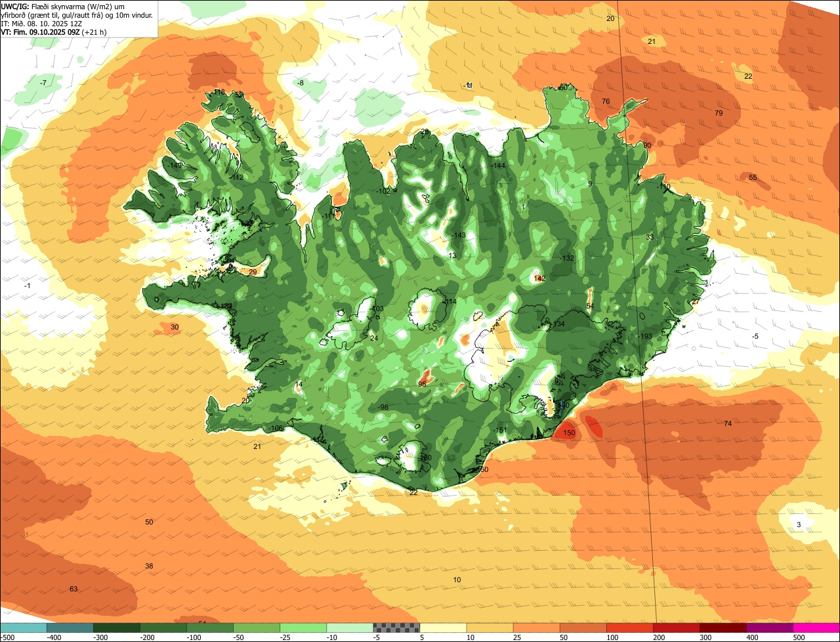Click the checkered -5 to 5 legend swatch

pyautogui.click(x=396, y=628)
